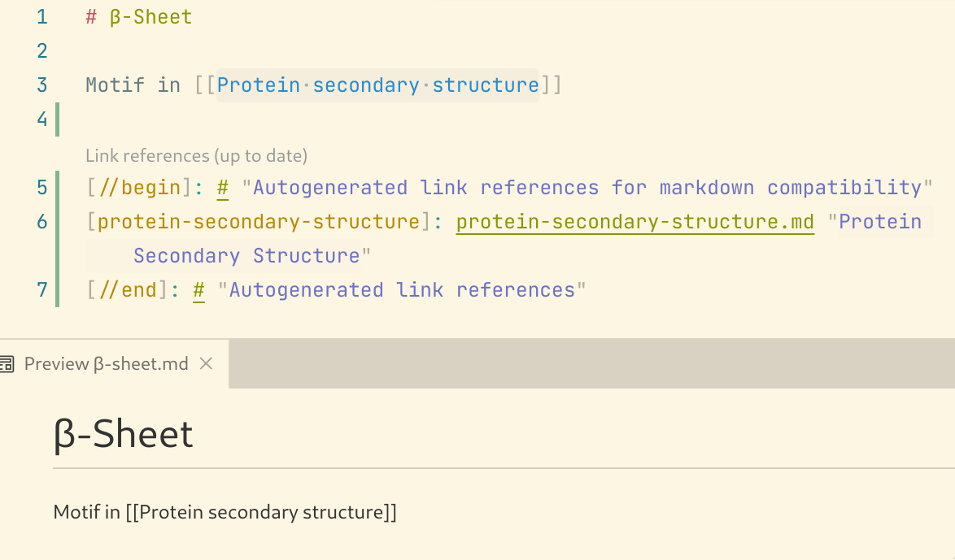This screenshot has width=955, height=560.
Task: Click the preview icon on Preview β-sheet.md tab
Action: [x=6, y=364]
